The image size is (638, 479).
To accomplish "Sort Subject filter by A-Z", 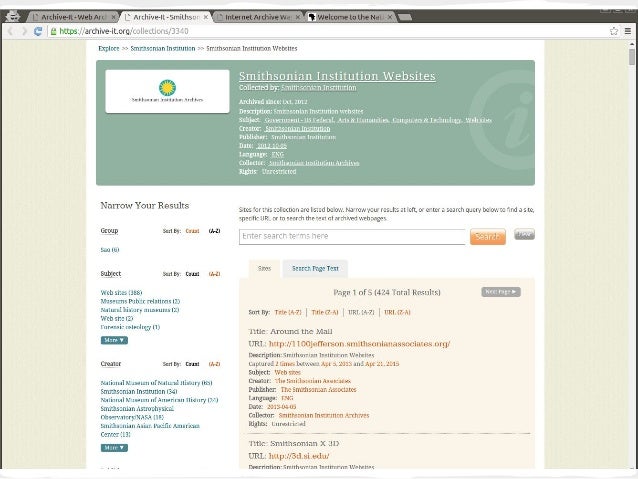I will coord(214,274).
